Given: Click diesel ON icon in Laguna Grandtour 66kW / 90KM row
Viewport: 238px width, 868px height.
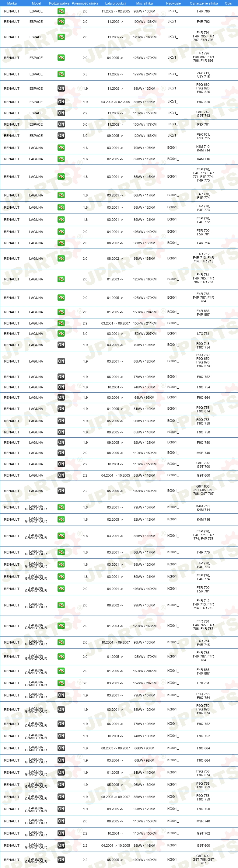Looking at the screenshot, I should tap(61, 748).
